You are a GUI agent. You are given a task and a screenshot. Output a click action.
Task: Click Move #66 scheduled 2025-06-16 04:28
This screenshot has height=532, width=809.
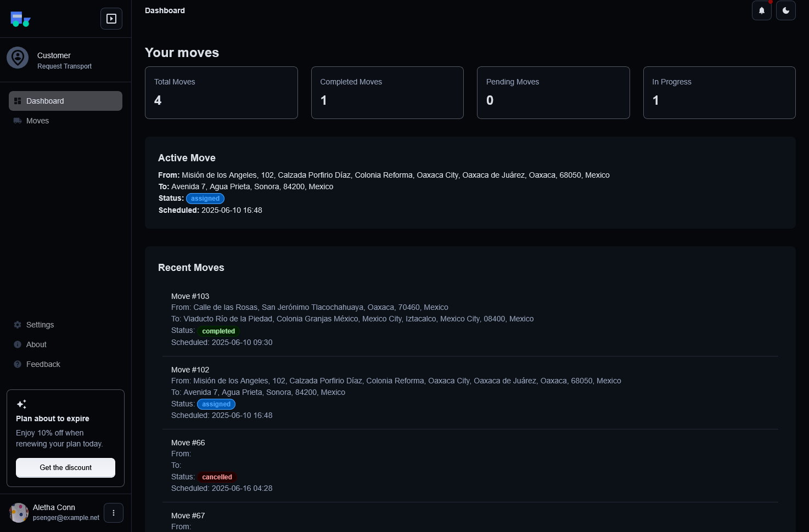(x=222, y=488)
